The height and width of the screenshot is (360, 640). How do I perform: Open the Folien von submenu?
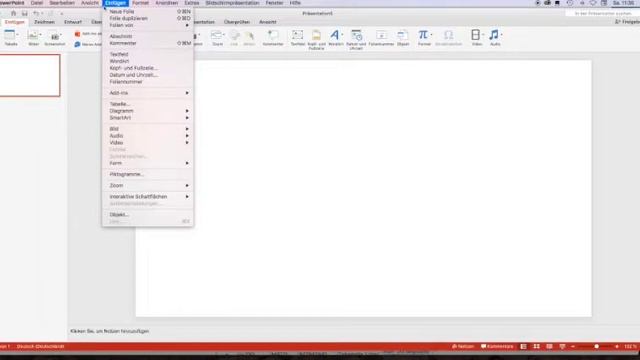pyautogui.click(x=148, y=25)
